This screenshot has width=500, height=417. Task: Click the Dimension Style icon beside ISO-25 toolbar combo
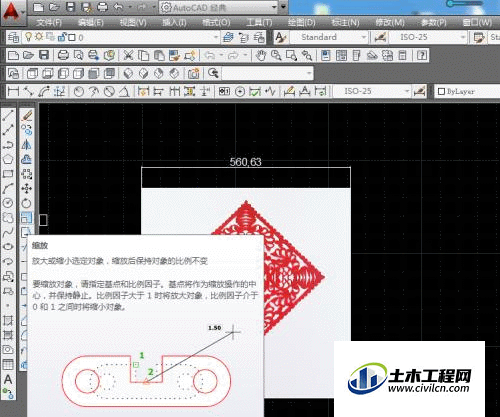420,91
